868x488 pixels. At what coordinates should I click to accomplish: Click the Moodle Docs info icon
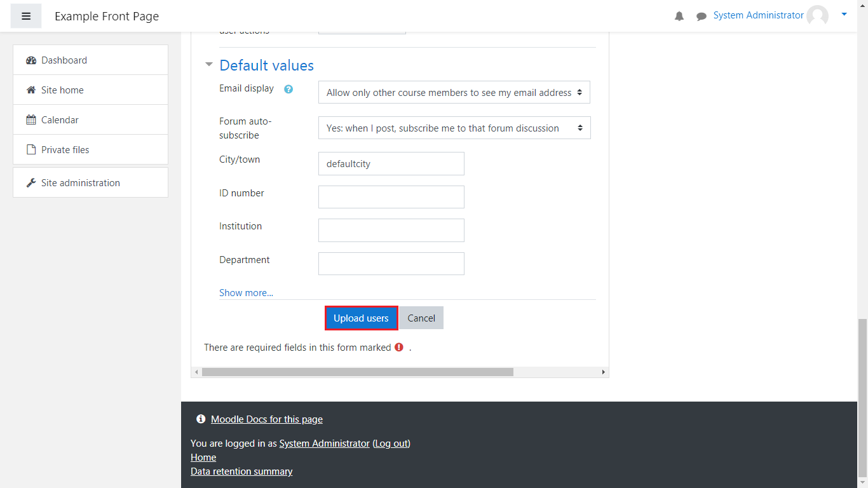(x=201, y=419)
